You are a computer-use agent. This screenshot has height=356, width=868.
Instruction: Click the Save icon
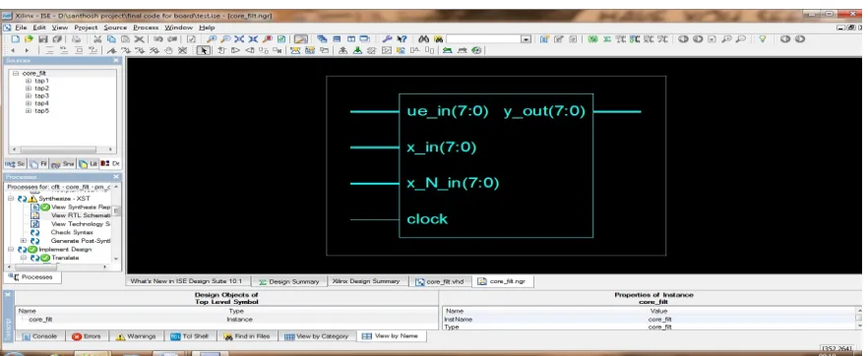43,39
